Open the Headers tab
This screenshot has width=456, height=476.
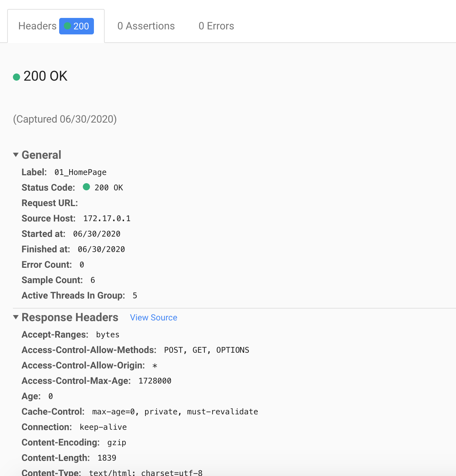click(56, 26)
